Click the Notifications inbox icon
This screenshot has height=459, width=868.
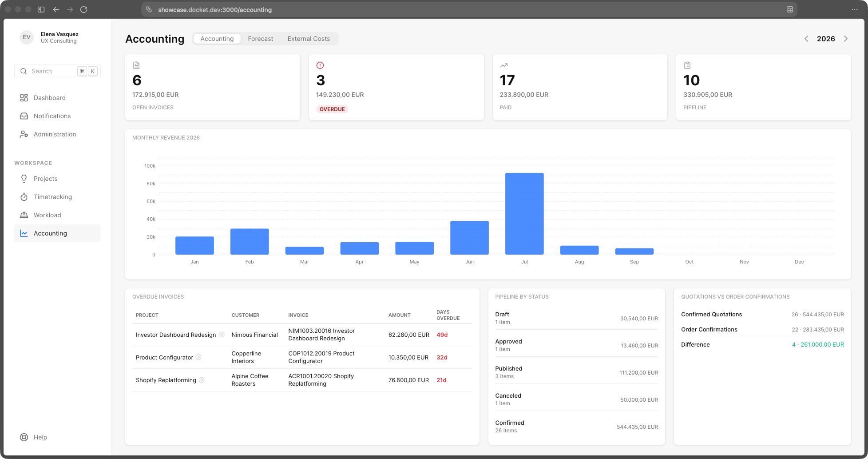tap(24, 116)
